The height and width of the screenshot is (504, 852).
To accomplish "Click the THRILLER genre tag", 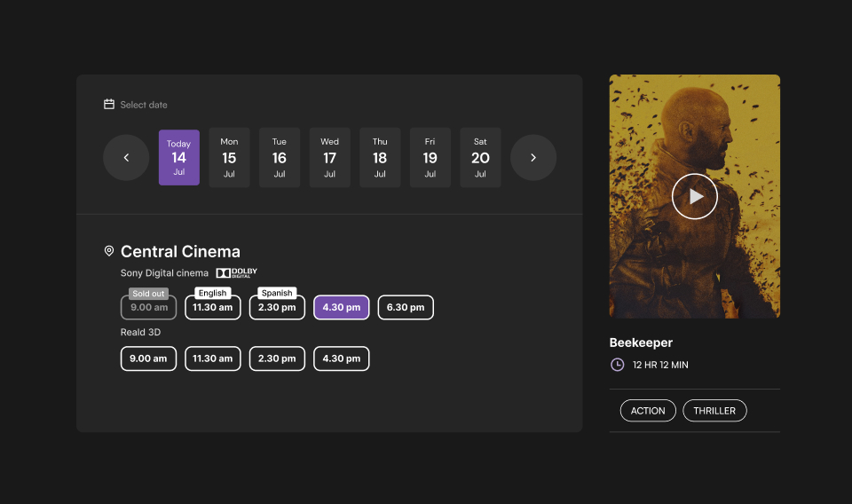I will click(x=714, y=411).
